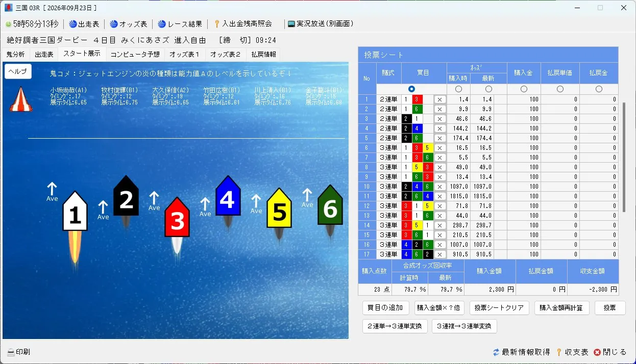Image resolution: width=636 pixels, height=364 pixels.
Task: Click the red number 3 boat
Action: [x=177, y=217]
